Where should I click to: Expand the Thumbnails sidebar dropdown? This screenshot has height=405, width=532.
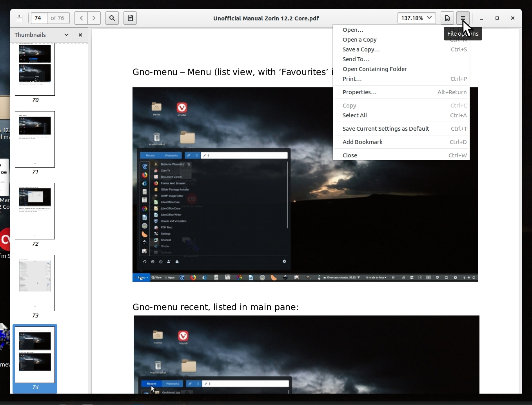[66, 35]
